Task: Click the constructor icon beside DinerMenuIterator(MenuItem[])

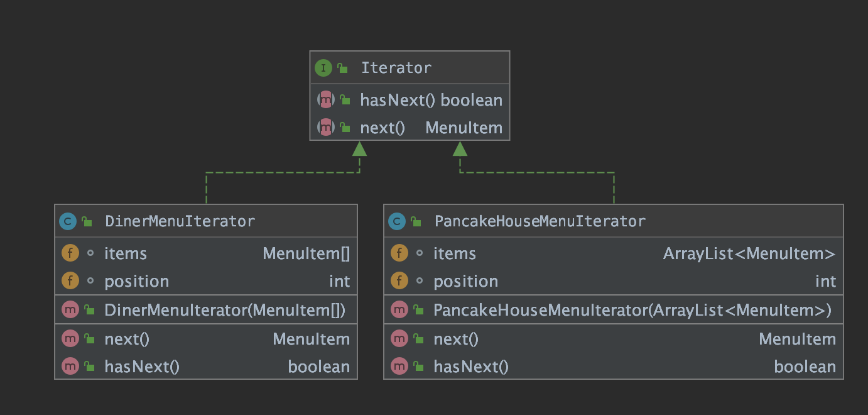Action: tap(70, 309)
